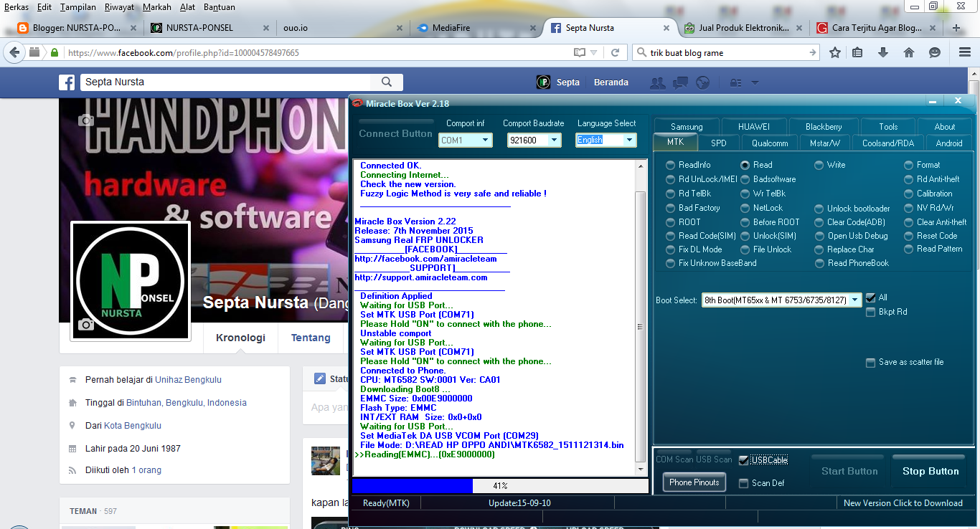
Task: Click New Version Click to Download
Action: click(903, 503)
